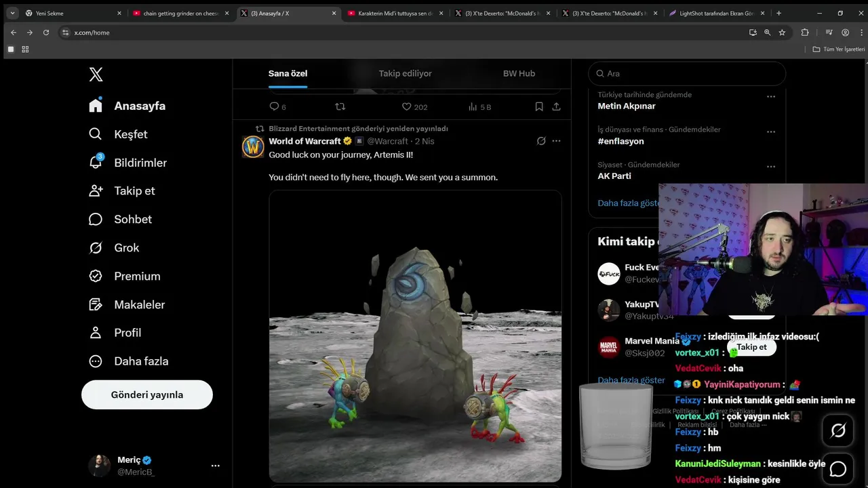Click the Gönderi yayınla button
Image resolution: width=868 pixels, height=488 pixels.
(x=147, y=394)
